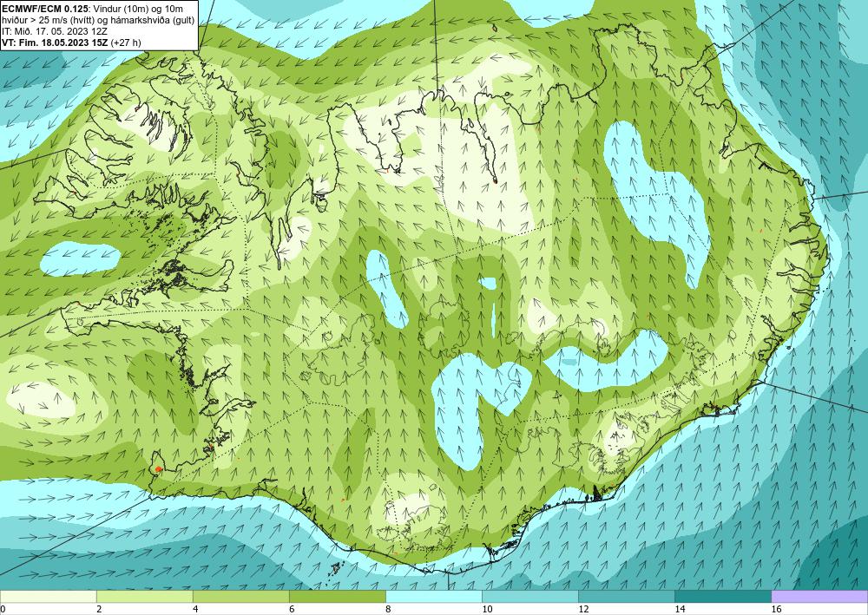Viewport: 868px width, 615px height.
Task: Click the dark green 6–8 m/s legend swatch
Action: (337, 597)
